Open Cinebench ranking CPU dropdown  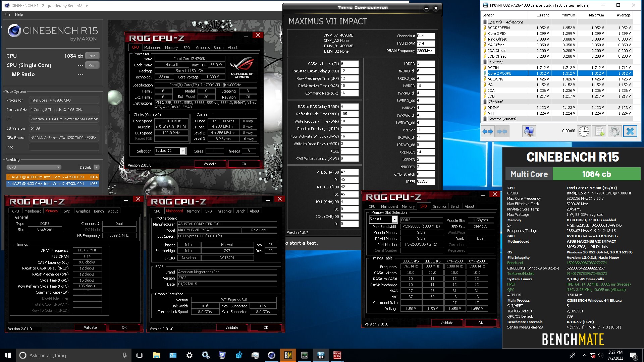point(34,167)
